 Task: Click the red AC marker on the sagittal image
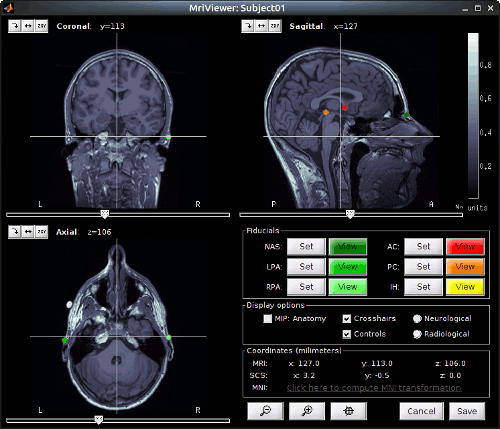tap(345, 108)
